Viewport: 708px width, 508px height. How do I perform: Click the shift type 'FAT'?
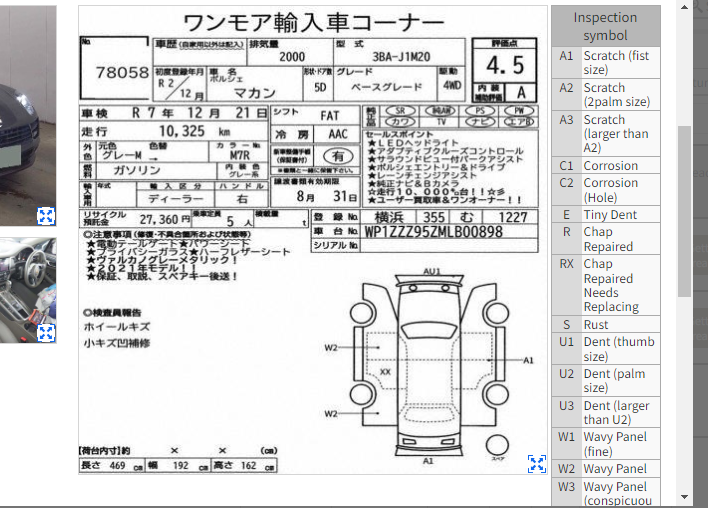[x=330, y=116]
